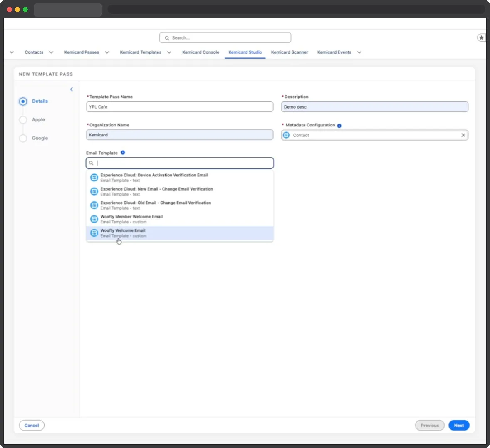Click the Contact record icon in Metadata field
The width and height of the screenshot is (490, 448).
click(x=286, y=135)
